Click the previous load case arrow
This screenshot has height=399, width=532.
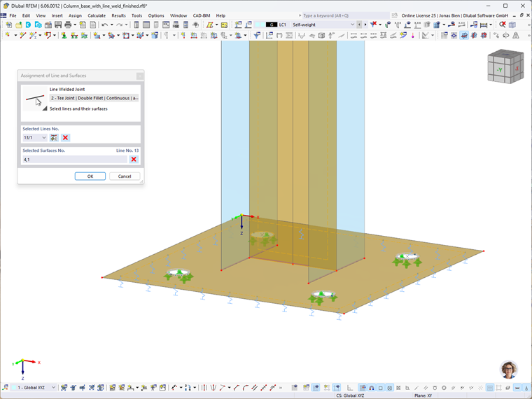pyautogui.click(x=359, y=24)
